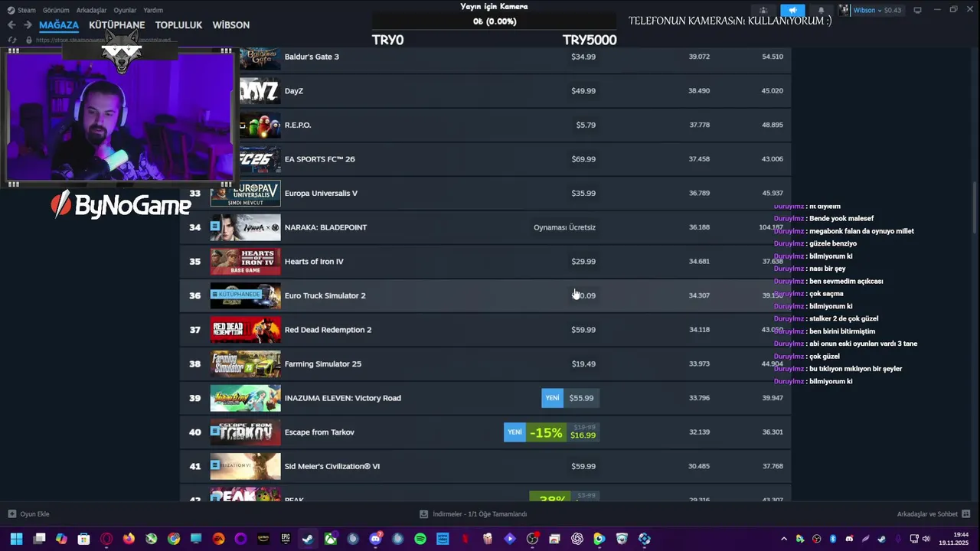980x551 pixels.
Task: Switch to the MAĞAZA tab
Action: pyautogui.click(x=59, y=25)
